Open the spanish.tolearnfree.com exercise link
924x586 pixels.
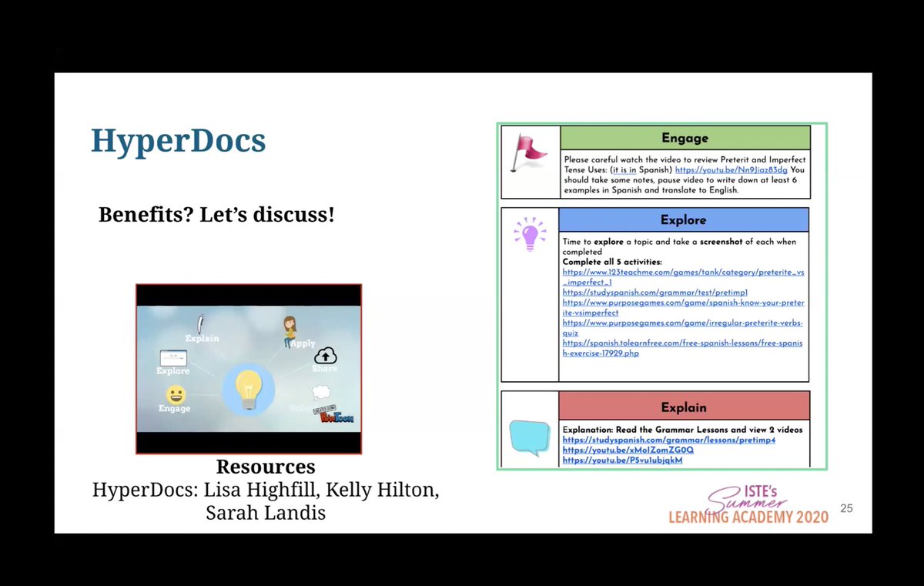[683, 348]
